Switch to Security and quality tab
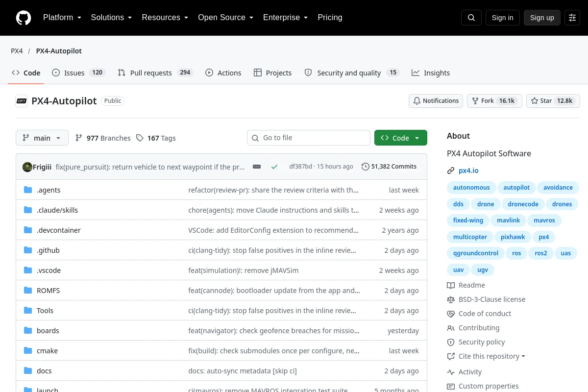Viewport: 588px width, 392px height. (x=351, y=73)
